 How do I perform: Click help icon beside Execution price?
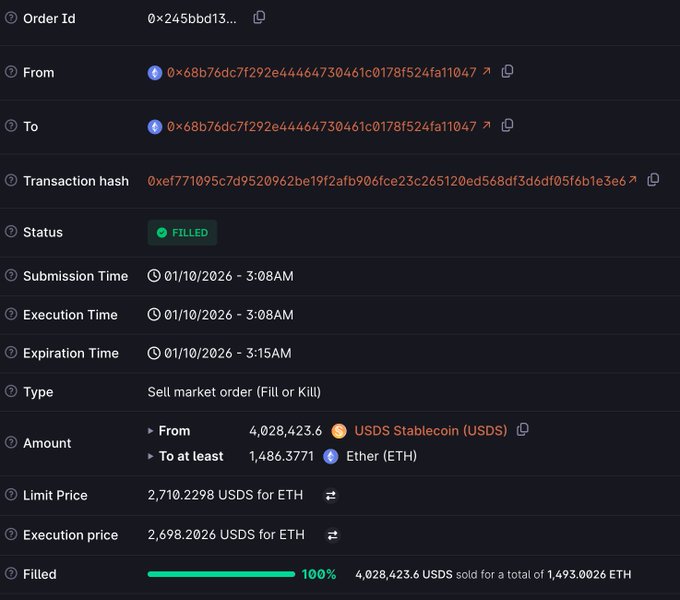11,534
